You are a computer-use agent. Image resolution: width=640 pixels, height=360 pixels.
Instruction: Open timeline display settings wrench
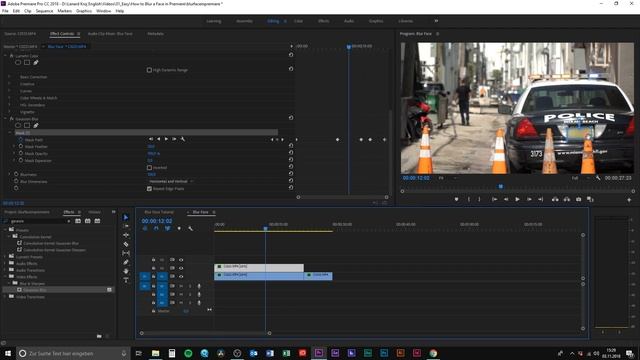(191, 229)
